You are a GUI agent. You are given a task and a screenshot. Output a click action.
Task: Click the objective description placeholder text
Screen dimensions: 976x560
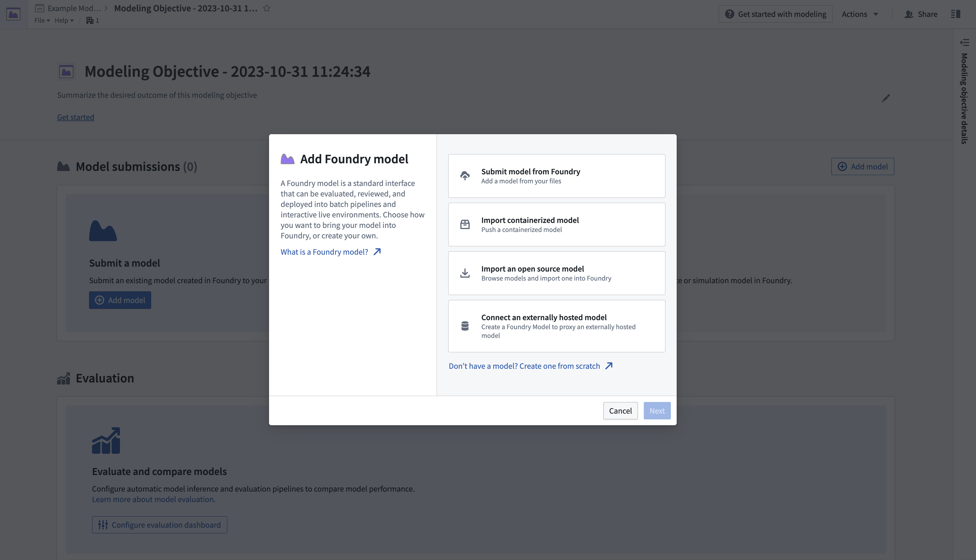click(x=157, y=95)
